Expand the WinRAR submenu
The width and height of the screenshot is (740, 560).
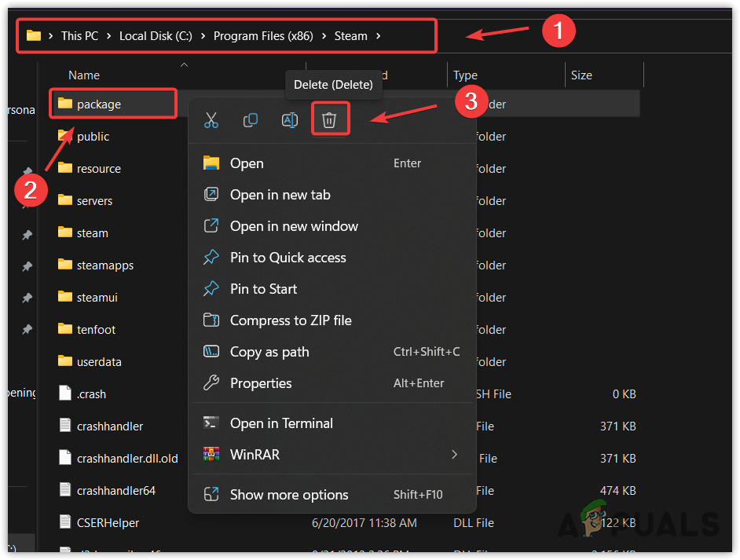332,454
